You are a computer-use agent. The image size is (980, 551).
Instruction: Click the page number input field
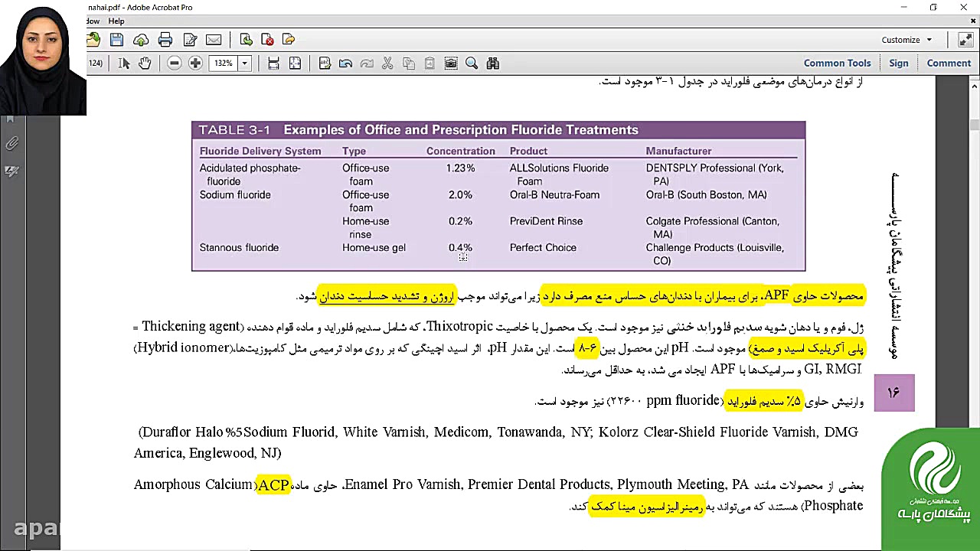click(95, 63)
